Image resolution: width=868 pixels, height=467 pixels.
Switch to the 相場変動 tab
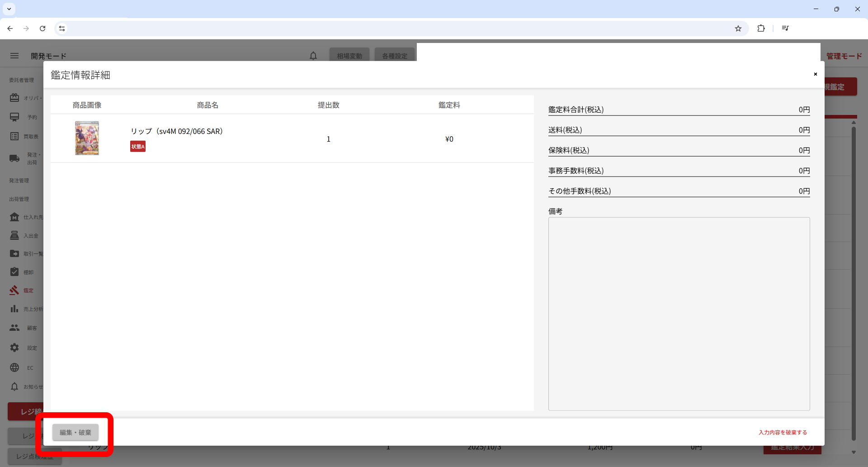click(349, 56)
